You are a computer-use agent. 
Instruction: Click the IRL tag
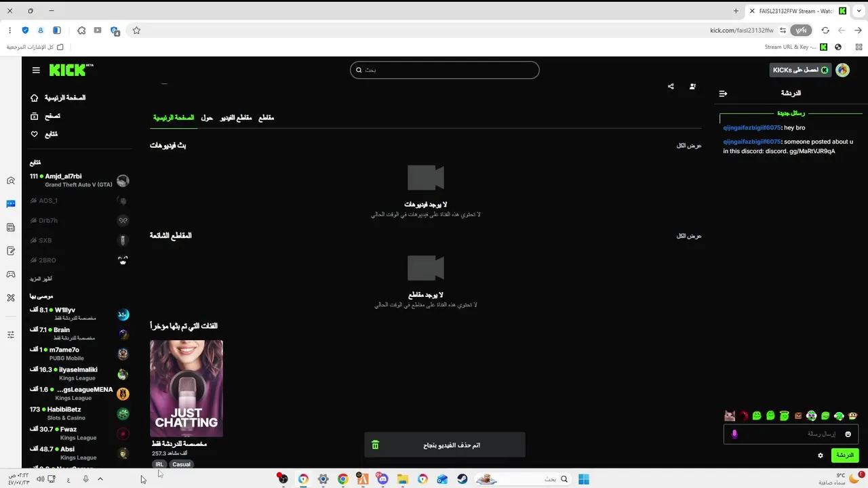pyautogui.click(x=159, y=464)
